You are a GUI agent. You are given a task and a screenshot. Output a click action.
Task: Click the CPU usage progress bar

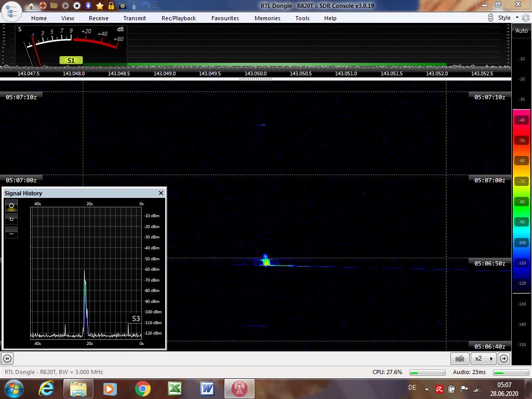click(x=427, y=373)
